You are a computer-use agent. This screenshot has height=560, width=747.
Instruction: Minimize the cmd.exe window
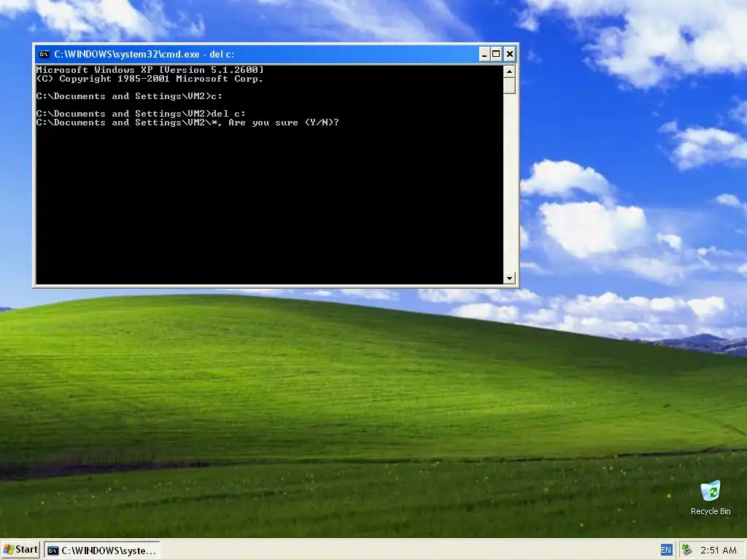click(484, 54)
